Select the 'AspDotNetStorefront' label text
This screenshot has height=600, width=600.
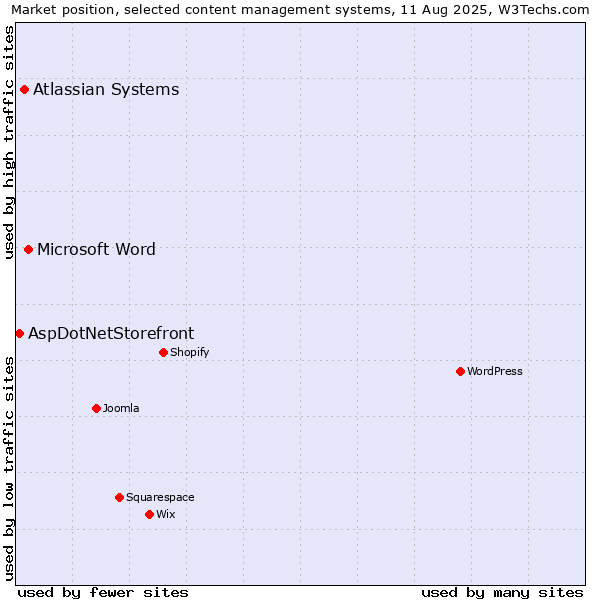[x=111, y=334]
